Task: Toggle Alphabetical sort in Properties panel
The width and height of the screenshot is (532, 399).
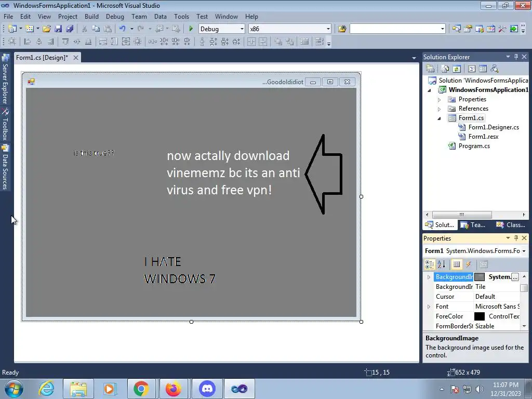Action: point(442,264)
